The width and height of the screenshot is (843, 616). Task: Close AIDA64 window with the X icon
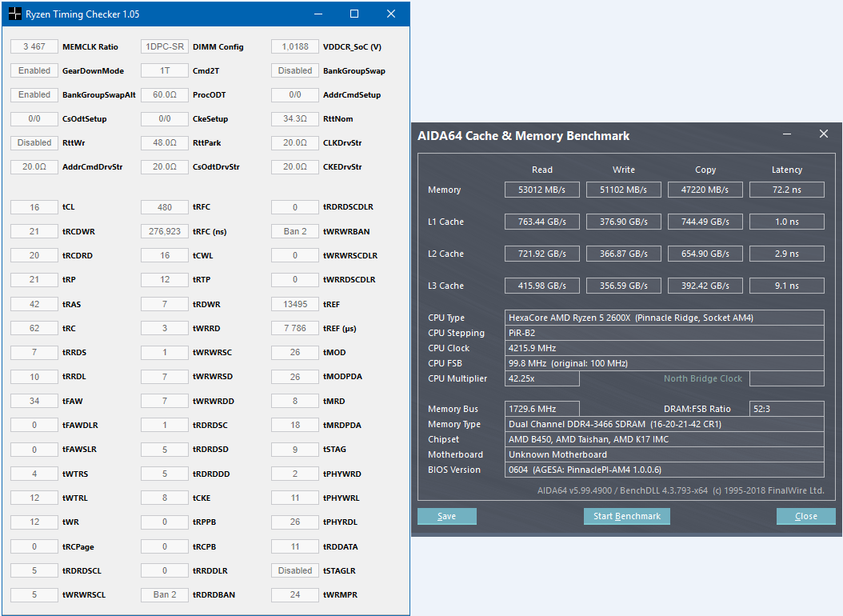coord(824,134)
